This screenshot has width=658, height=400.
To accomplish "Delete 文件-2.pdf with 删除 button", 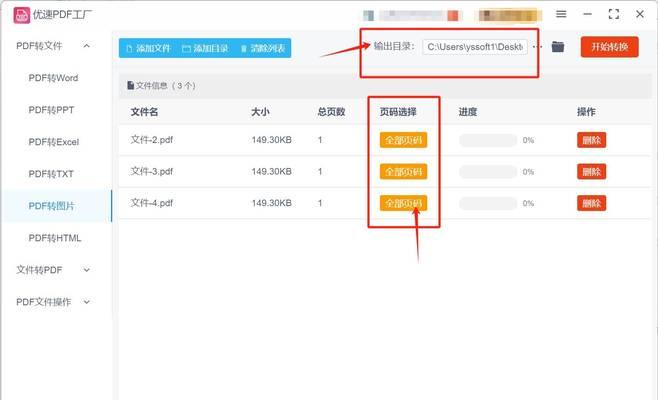I will click(591, 140).
